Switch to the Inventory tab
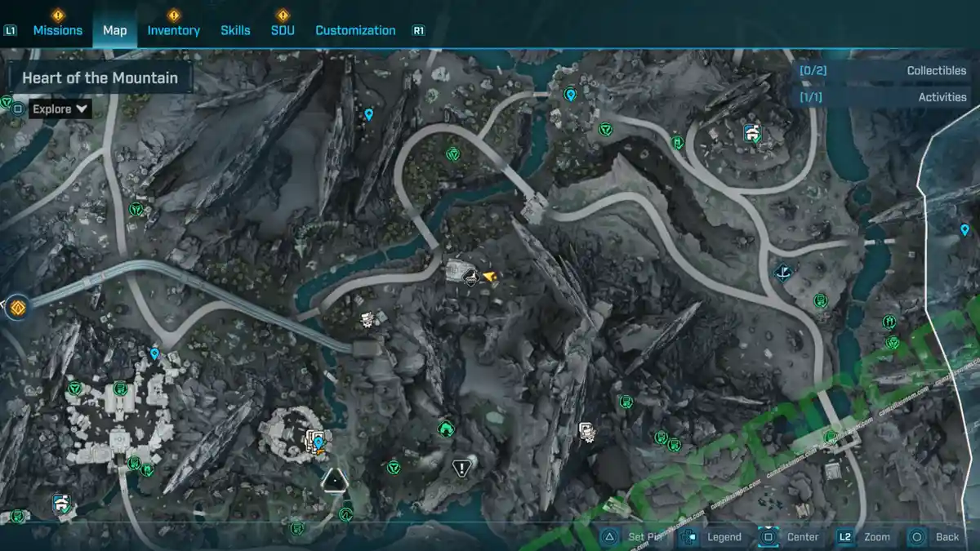Viewport: 980px width, 551px height. 173,30
